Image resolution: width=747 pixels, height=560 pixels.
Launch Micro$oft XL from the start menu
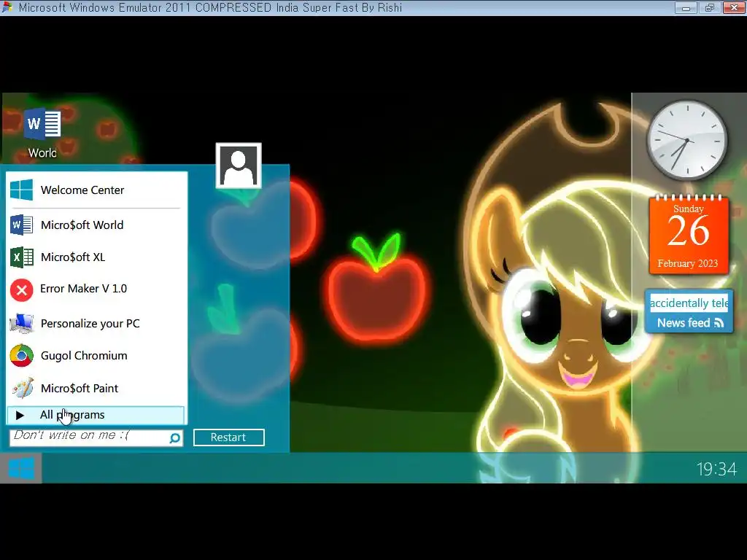[x=97, y=257]
